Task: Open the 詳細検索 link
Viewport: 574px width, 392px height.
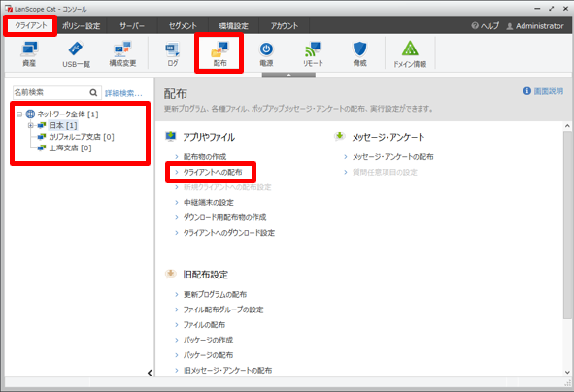Action: pyautogui.click(x=123, y=93)
